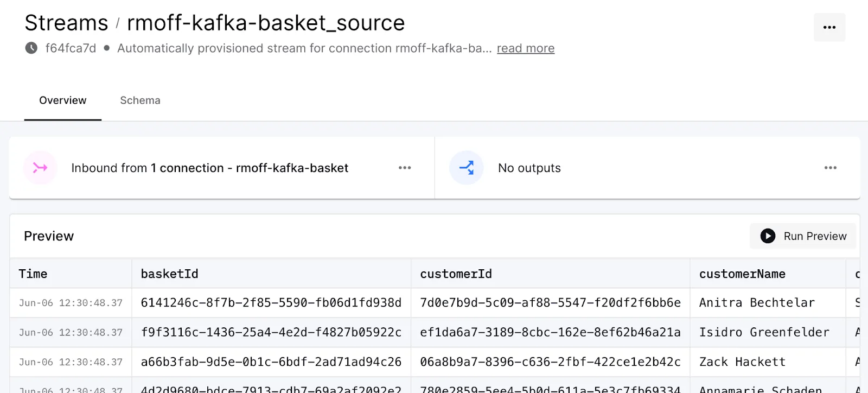Image resolution: width=868 pixels, height=393 pixels.
Task: Click the customerName column header
Action: (x=742, y=274)
